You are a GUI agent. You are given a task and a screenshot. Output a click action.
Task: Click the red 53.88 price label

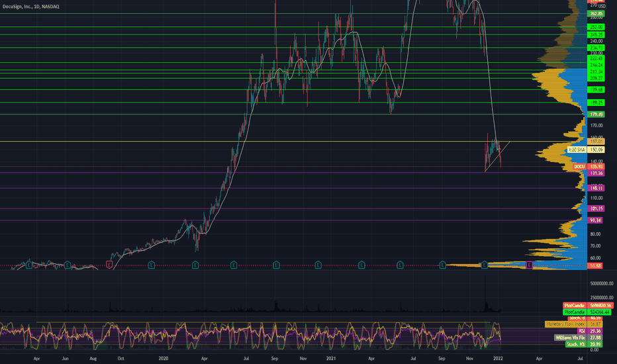pyautogui.click(x=595, y=265)
